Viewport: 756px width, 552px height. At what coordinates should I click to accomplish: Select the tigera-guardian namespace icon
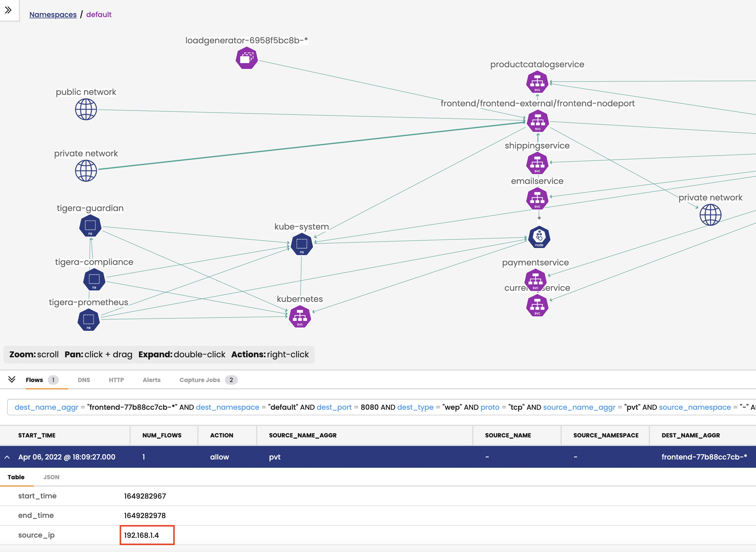90,226
